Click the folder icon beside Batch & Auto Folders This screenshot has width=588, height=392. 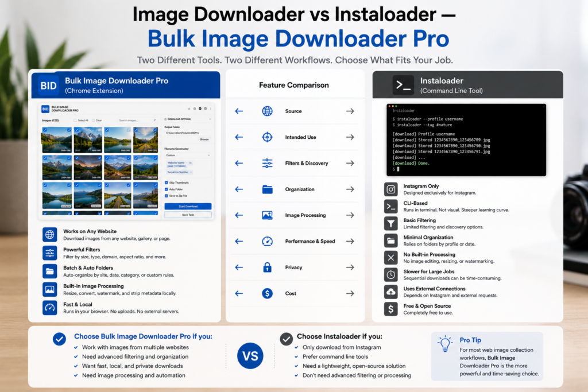(50, 271)
